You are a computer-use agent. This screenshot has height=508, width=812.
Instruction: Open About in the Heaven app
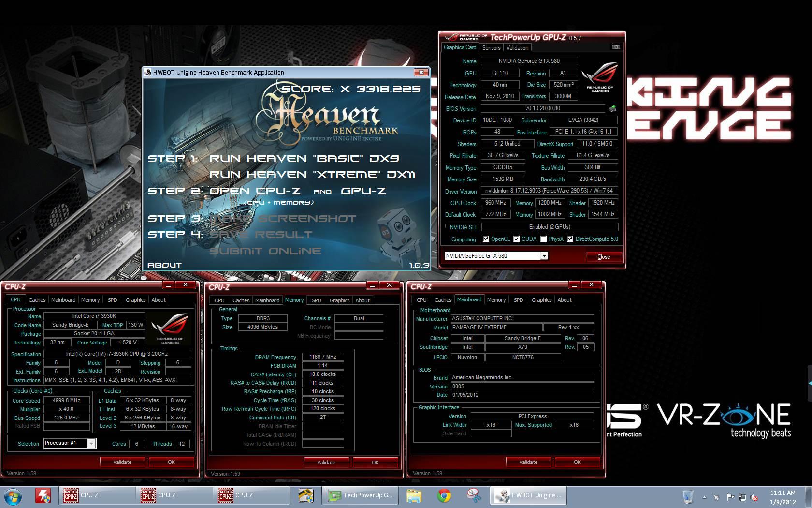click(x=164, y=265)
